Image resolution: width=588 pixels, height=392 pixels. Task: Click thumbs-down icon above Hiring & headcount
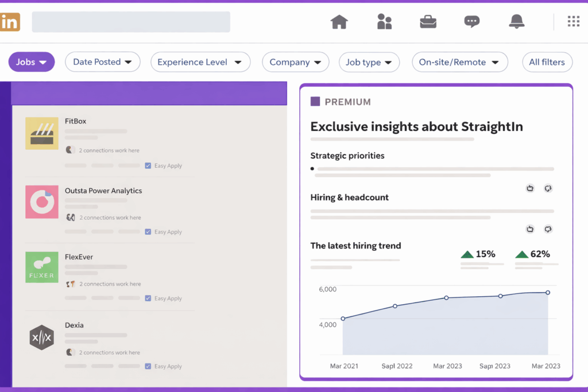coord(548,188)
